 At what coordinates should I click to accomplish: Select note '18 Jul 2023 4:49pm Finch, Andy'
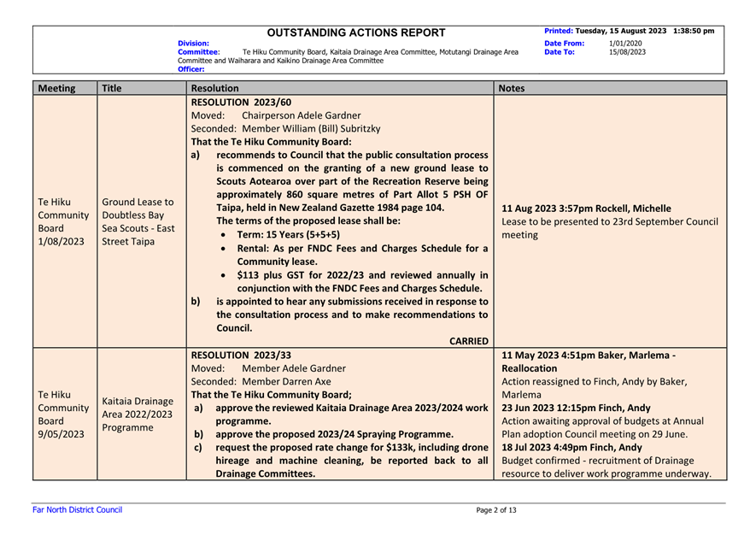pos(571,448)
